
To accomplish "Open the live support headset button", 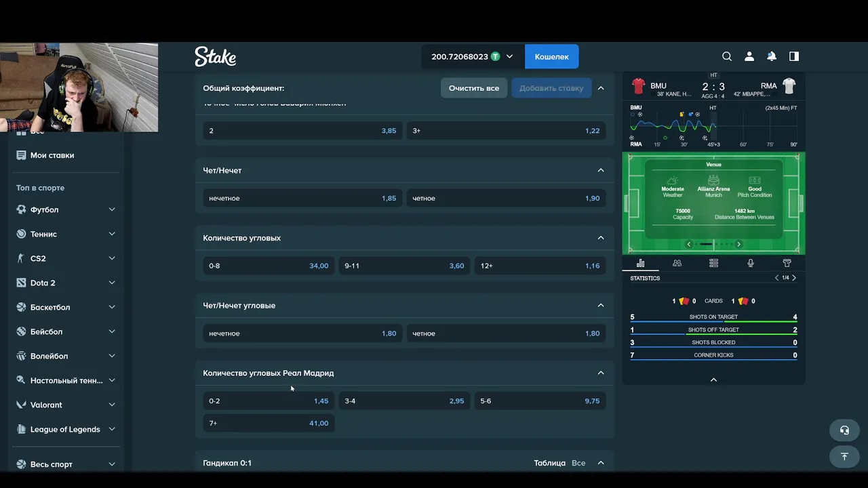I will click(x=844, y=430).
